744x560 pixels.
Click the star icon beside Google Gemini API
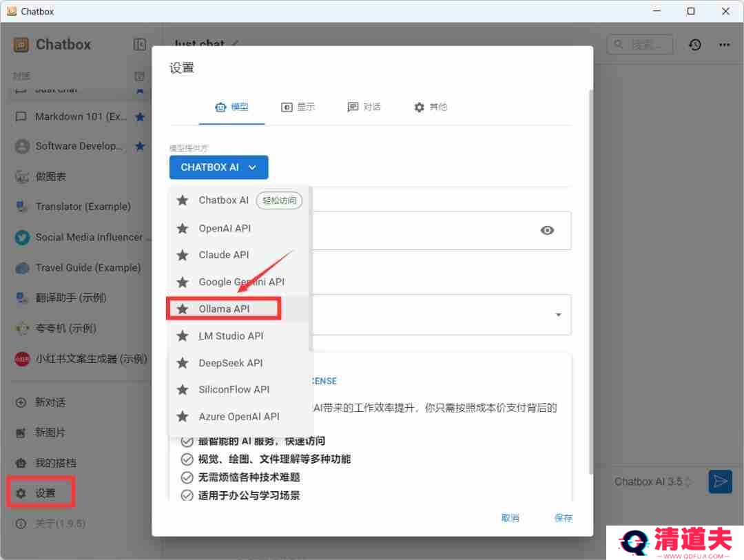pos(183,282)
